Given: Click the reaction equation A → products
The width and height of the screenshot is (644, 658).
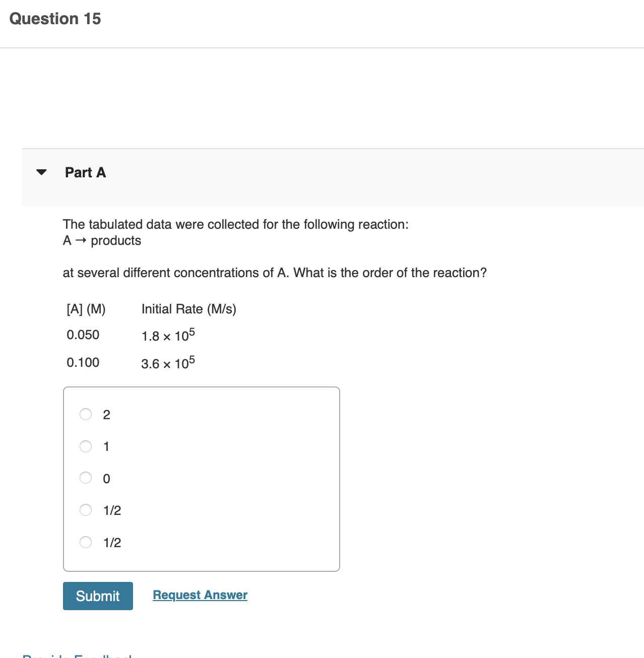Looking at the screenshot, I should tap(102, 240).
